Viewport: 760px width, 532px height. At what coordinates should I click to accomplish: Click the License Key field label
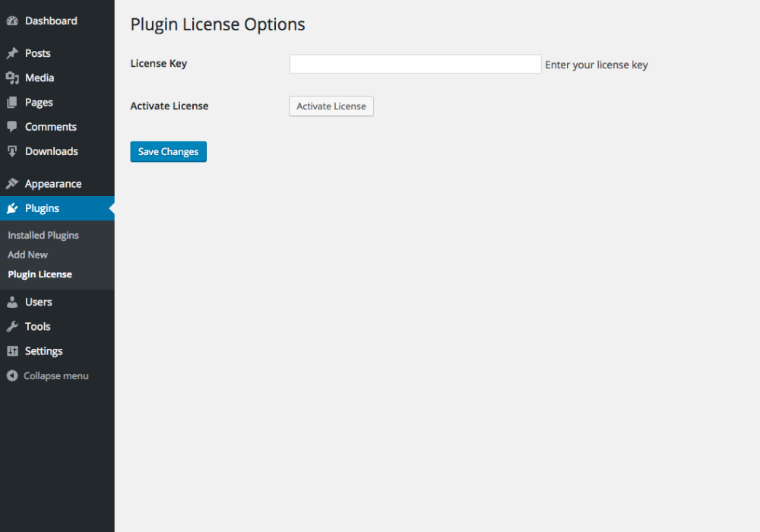159,64
